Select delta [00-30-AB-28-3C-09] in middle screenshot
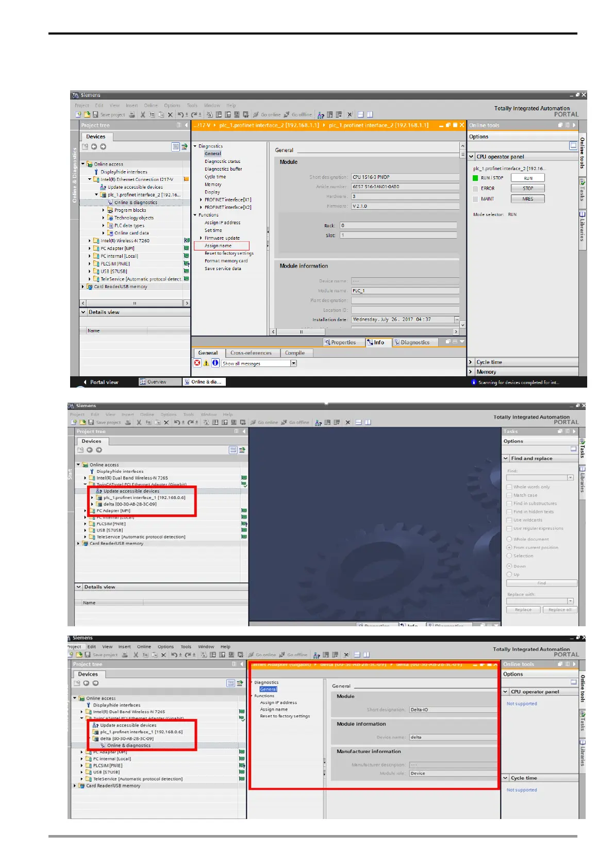 (130, 504)
